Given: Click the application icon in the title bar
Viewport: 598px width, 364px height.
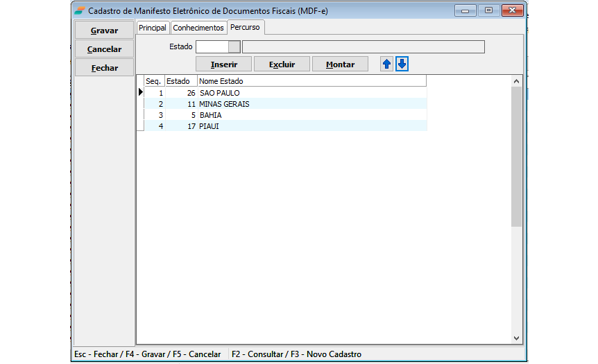Looking at the screenshot, I should pyautogui.click(x=80, y=11).
